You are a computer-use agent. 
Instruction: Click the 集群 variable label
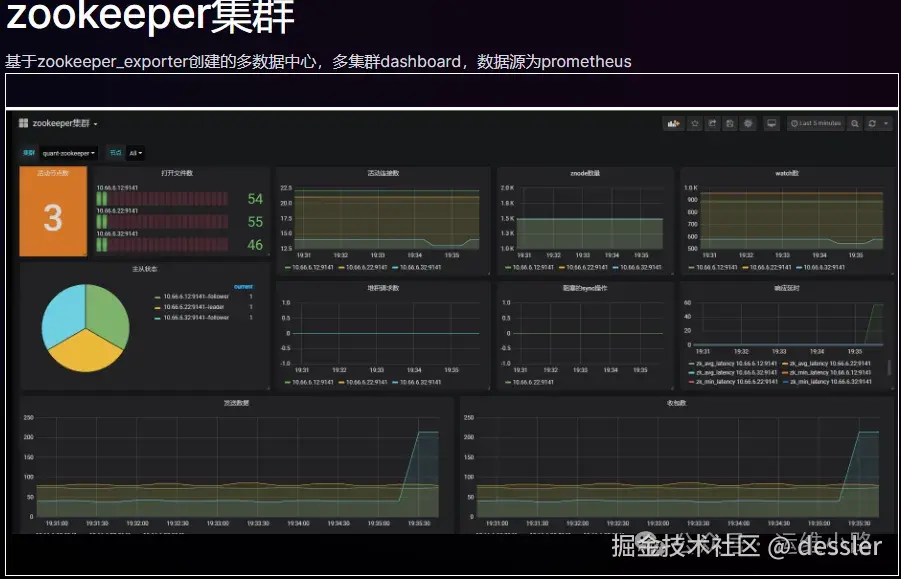coord(29,153)
